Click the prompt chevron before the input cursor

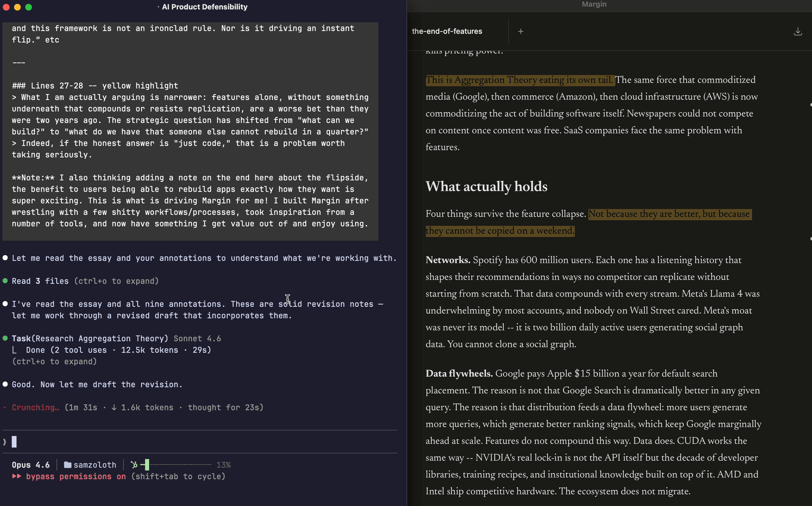pyautogui.click(x=4, y=441)
